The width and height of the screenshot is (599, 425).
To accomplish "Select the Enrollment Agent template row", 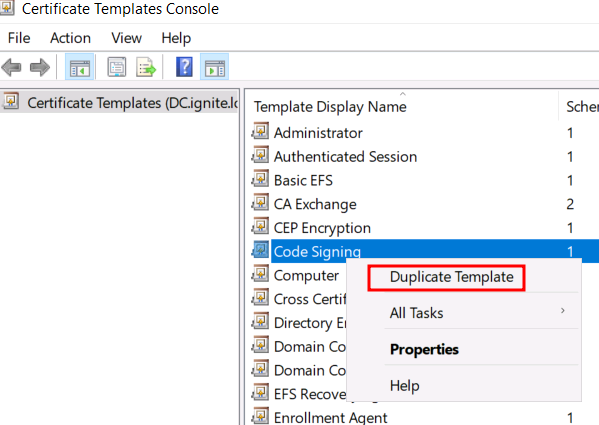I will pos(424,417).
